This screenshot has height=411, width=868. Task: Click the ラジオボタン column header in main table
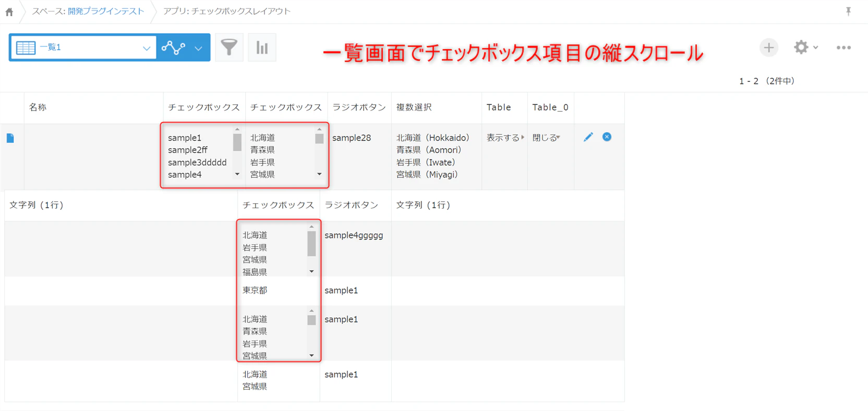359,107
